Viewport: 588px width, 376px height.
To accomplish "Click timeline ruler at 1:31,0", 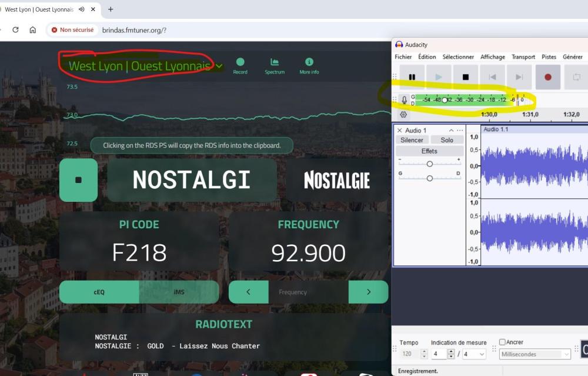I will 530,115.
